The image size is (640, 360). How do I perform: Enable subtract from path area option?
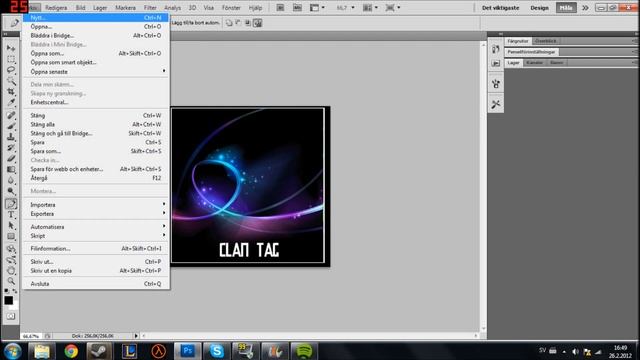tap(238, 23)
